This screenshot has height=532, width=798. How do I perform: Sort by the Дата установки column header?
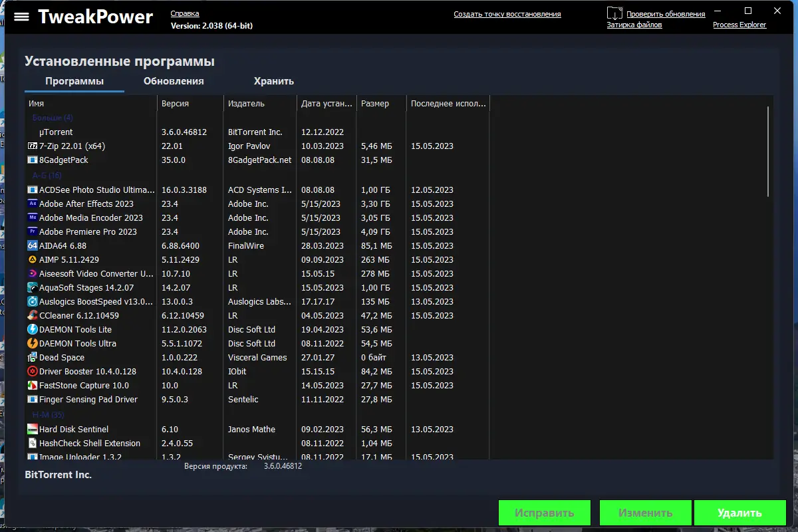[327, 104]
